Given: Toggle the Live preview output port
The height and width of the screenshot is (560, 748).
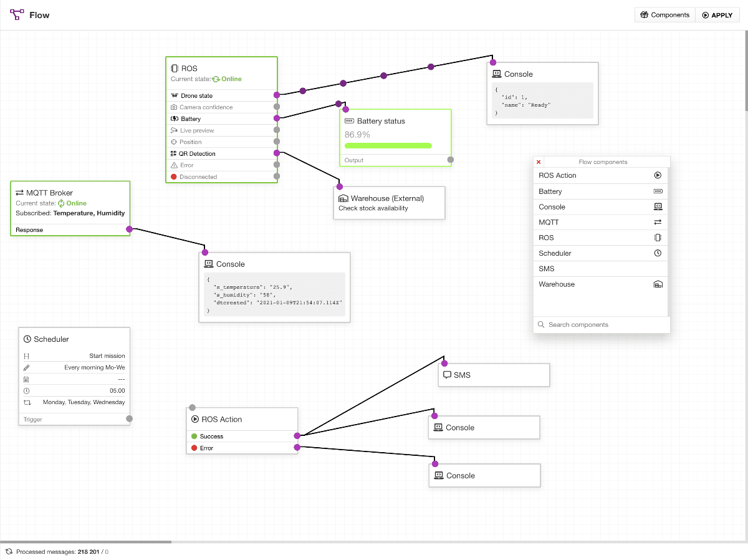Looking at the screenshot, I should coord(276,130).
